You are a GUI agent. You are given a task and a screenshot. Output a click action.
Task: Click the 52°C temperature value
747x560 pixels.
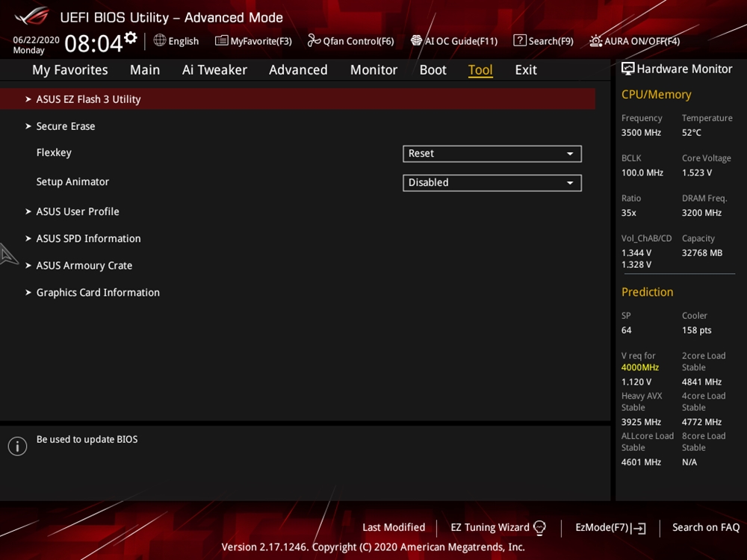click(x=692, y=132)
